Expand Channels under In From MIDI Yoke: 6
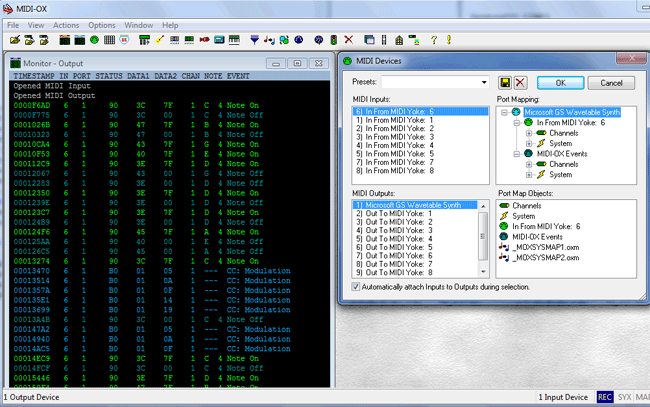 click(x=529, y=133)
